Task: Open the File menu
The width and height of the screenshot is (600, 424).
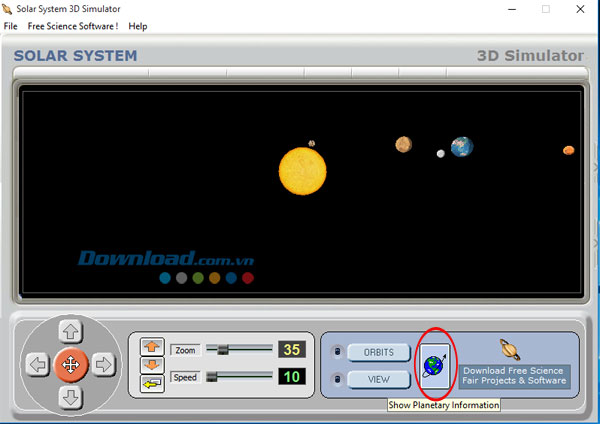Action: tap(11, 26)
